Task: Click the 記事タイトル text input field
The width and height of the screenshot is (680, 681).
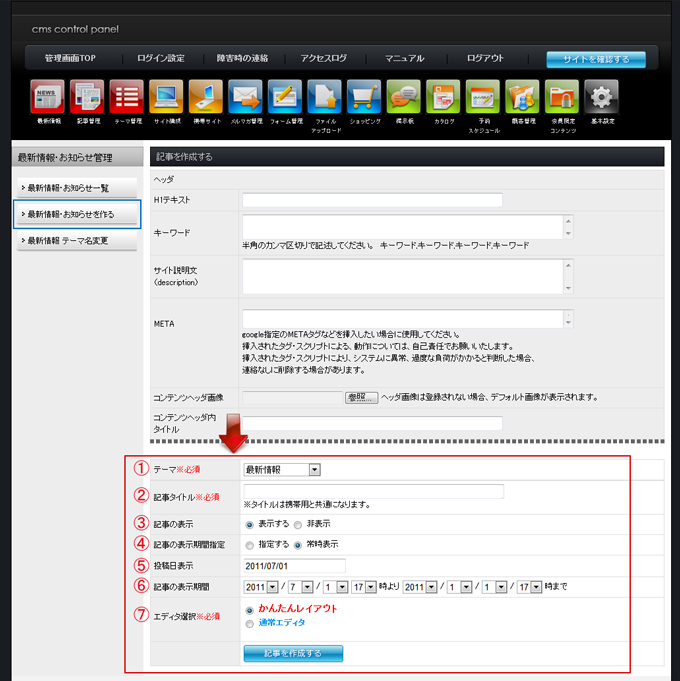Action: [373, 491]
